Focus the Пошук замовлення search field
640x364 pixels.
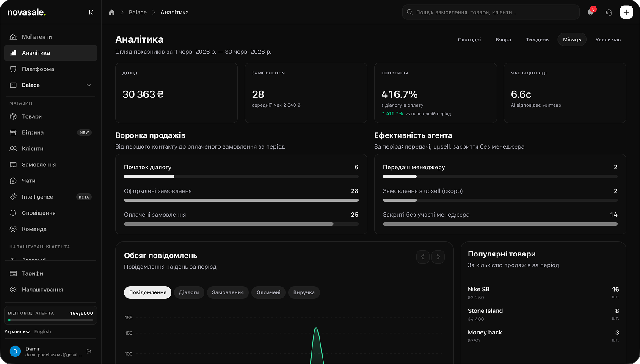click(491, 12)
